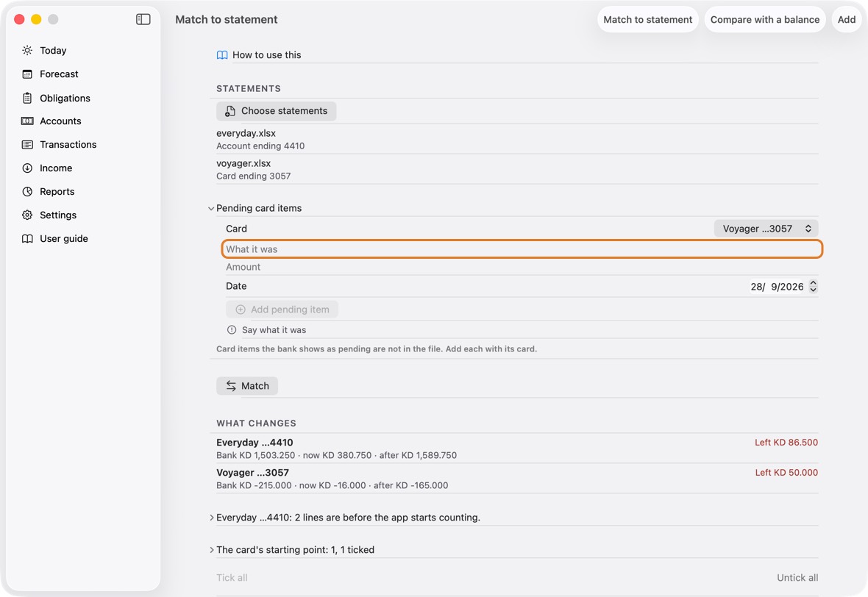Click the Reports pie chart icon

(x=27, y=191)
